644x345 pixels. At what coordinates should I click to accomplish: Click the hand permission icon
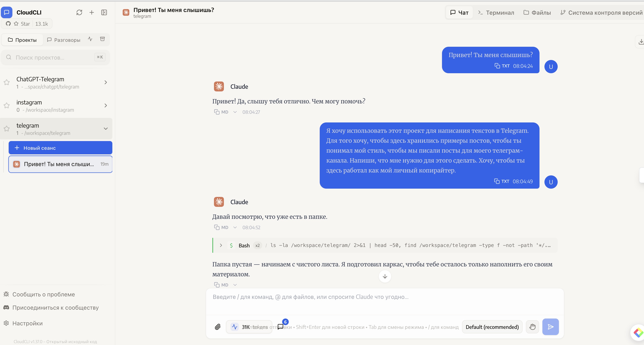click(532, 327)
